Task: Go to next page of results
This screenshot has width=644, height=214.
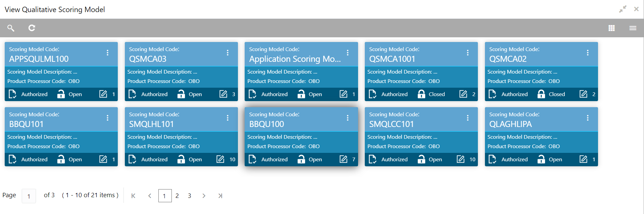Action: [204, 196]
